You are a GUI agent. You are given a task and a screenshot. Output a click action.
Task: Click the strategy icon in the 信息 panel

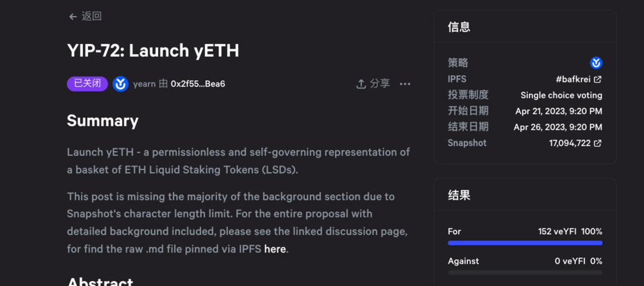(596, 63)
